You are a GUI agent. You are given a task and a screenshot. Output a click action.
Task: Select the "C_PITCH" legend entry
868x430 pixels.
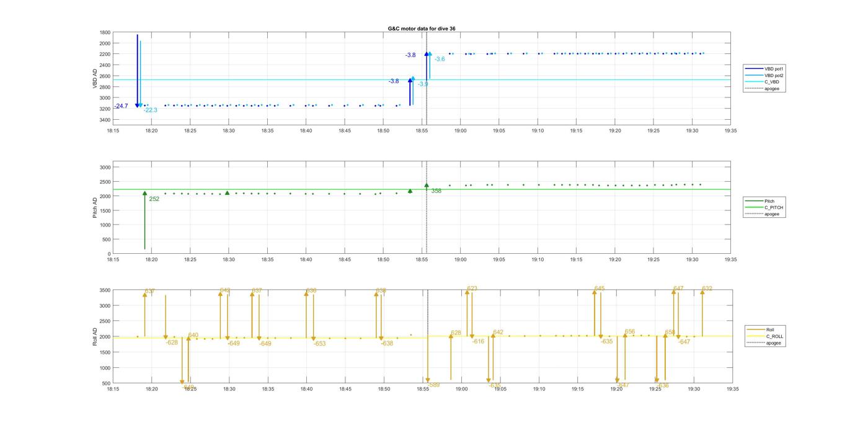[x=774, y=207]
